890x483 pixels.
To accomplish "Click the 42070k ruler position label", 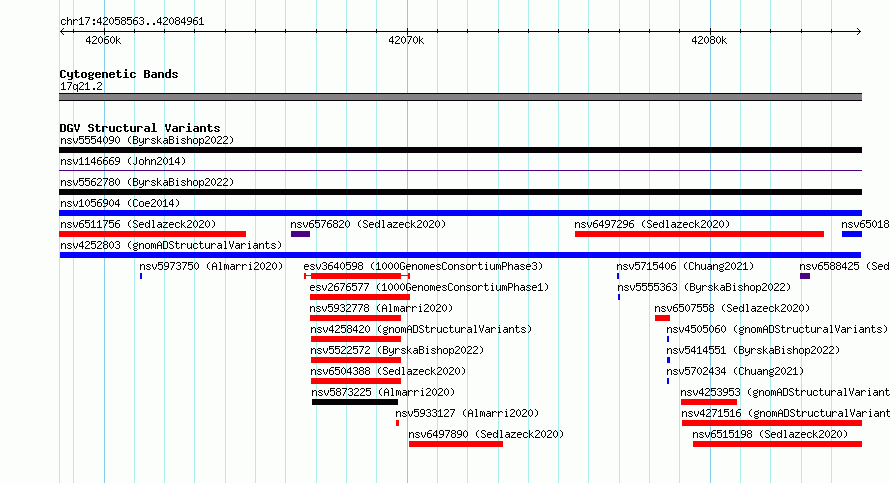I will point(406,40).
